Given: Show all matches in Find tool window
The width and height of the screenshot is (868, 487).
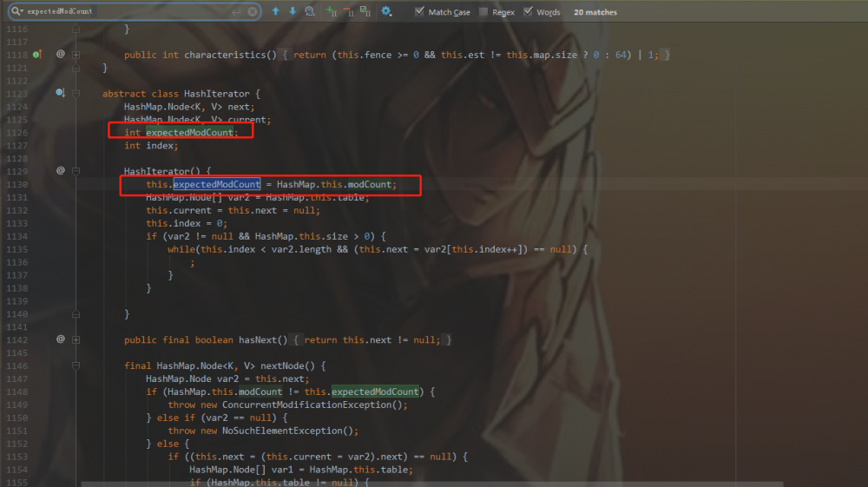Looking at the screenshot, I should 310,11.
